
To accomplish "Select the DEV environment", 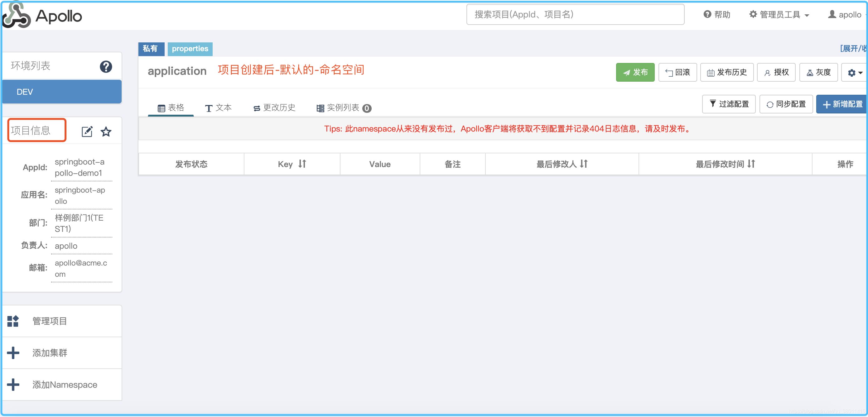I will 62,92.
